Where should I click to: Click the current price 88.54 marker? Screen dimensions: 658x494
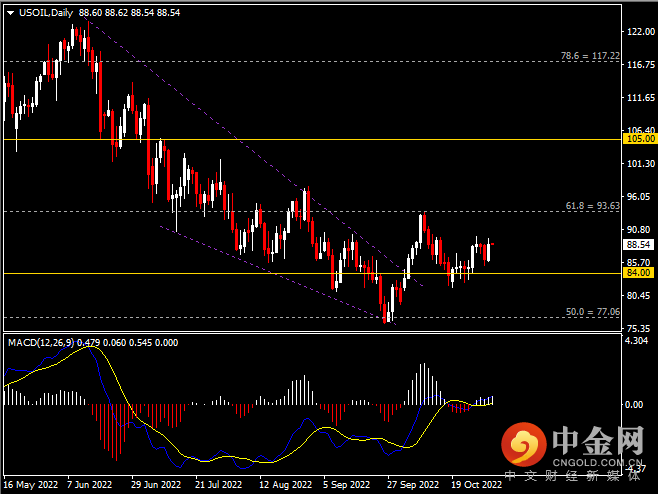coord(638,244)
